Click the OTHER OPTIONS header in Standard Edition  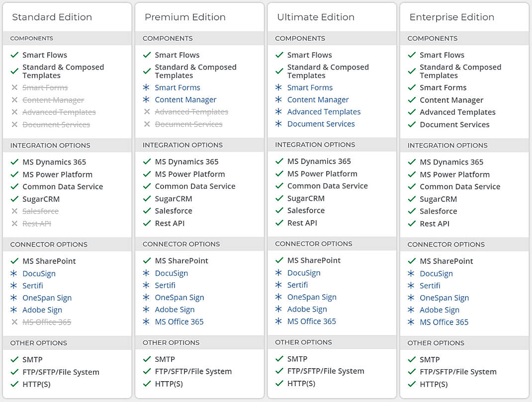pos(38,343)
